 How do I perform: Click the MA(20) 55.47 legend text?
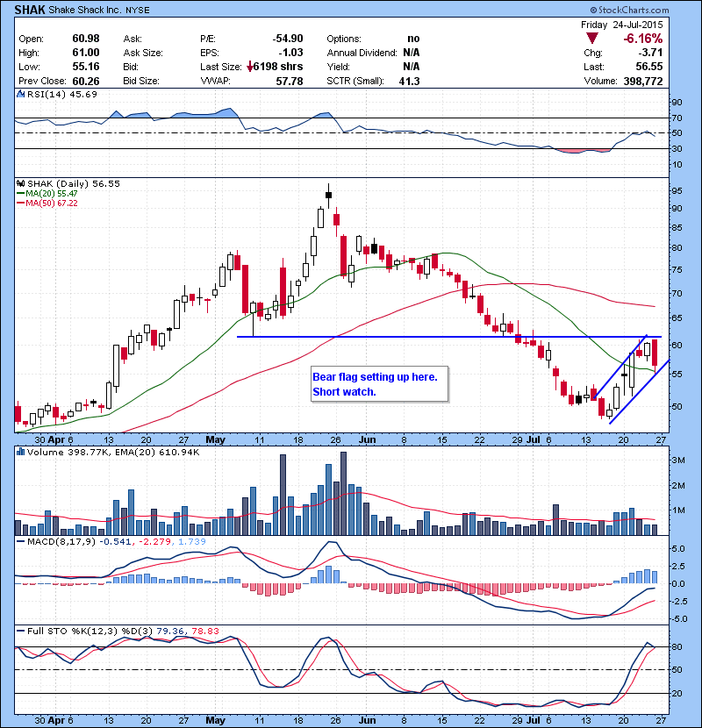pyautogui.click(x=52, y=194)
